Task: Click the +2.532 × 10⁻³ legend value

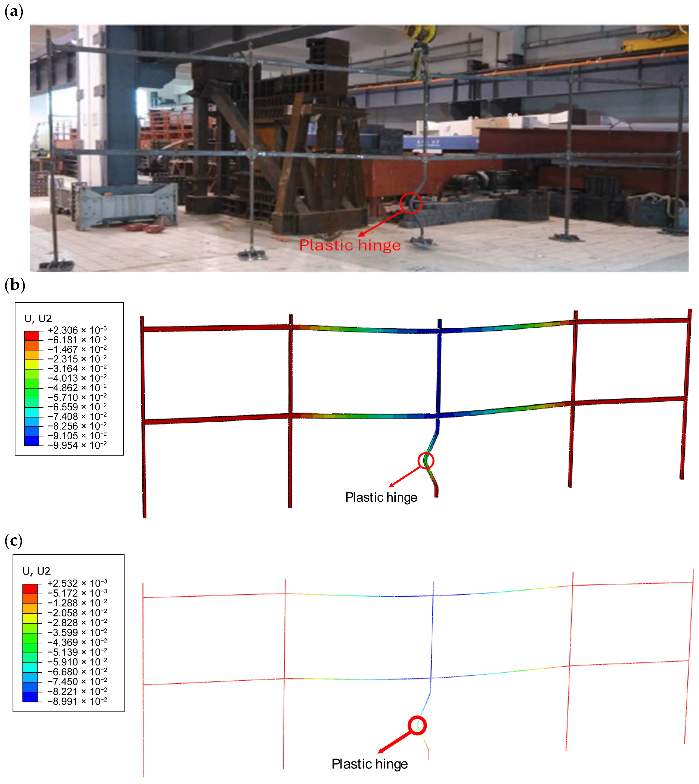Action: 77,583
